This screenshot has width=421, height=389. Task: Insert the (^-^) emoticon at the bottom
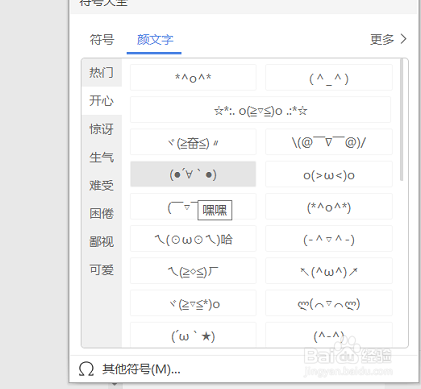point(329,335)
